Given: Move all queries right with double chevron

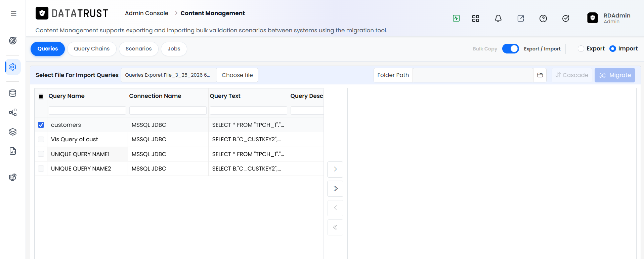Looking at the screenshot, I should point(335,189).
